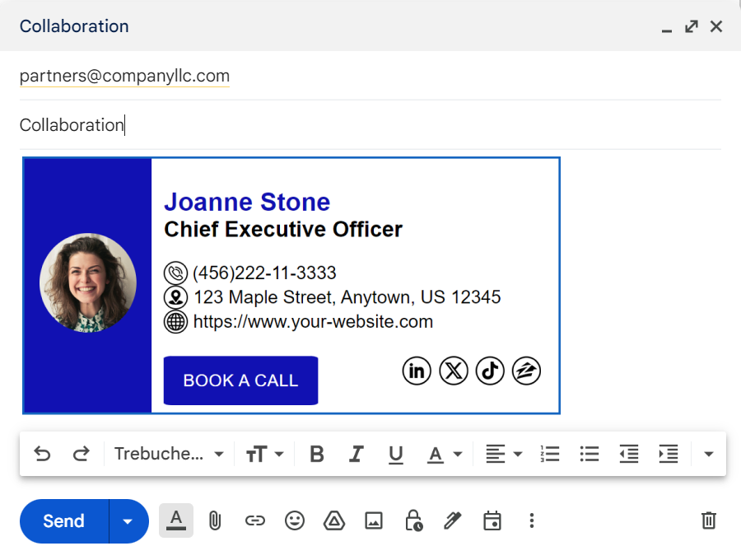Undo the last edit
The width and height of the screenshot is (741, 560).
click(42, 454)
